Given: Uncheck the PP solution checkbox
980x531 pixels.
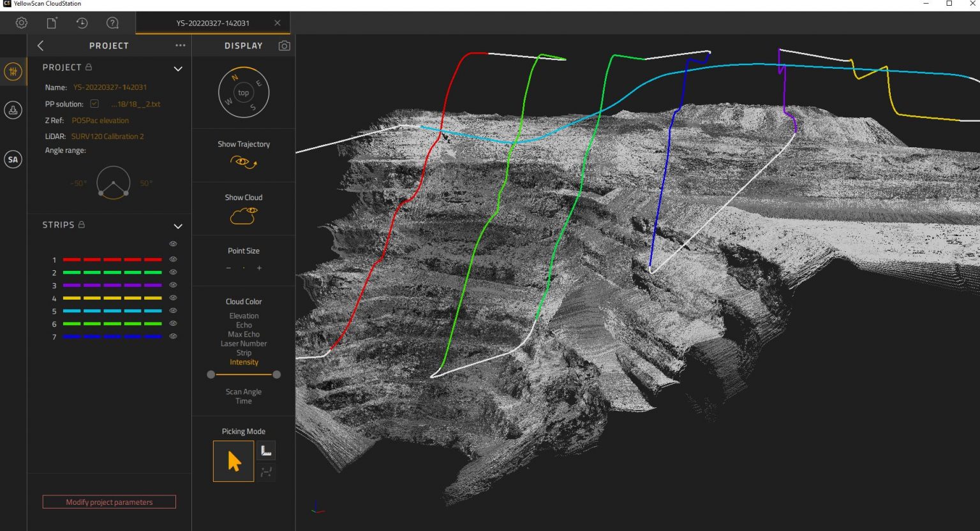Looking at the screenshot, I should tap(94, 103).
